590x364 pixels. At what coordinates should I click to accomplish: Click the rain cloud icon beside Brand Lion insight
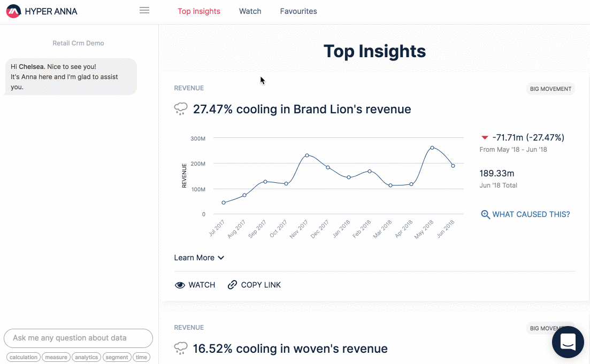pyautogui.click(x=181, y=110)
